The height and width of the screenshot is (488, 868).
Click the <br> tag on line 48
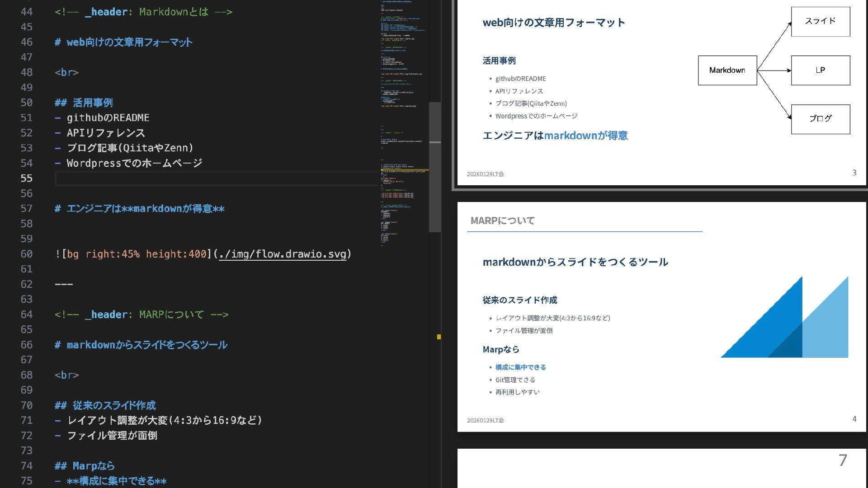coord(66,72)
